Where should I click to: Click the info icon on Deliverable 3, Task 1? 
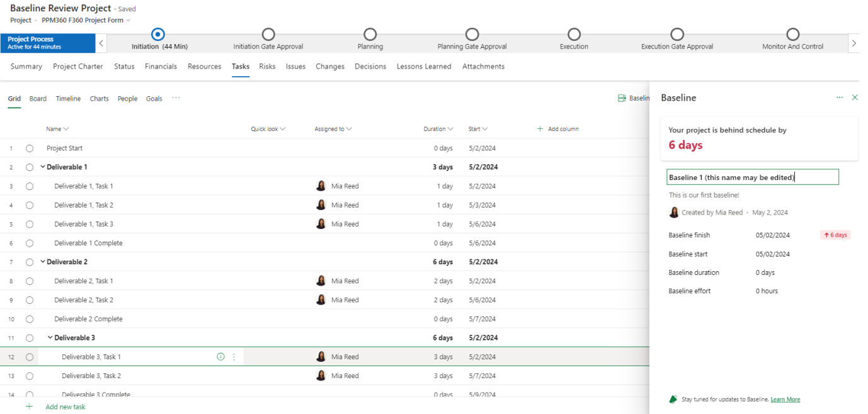pos(220,356)
